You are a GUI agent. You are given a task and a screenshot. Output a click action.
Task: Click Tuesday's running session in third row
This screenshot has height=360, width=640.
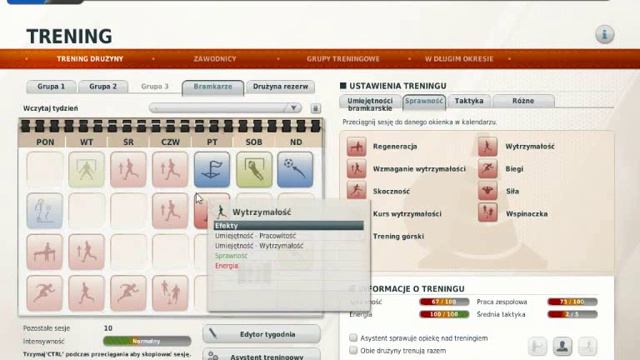click(x=87, y=252)
